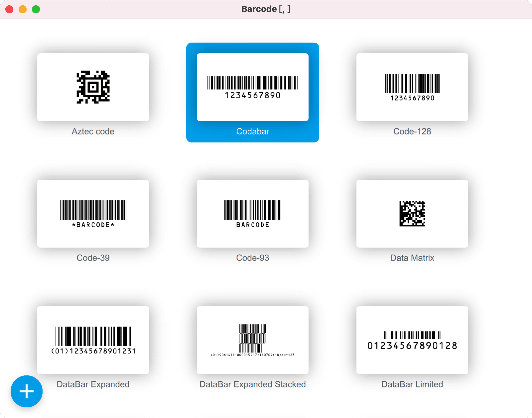Image resolution: width=532 pixels, height=418 pixels.
Task: Select the Aztec code barcode thumbnail
Action: point(93,87)
